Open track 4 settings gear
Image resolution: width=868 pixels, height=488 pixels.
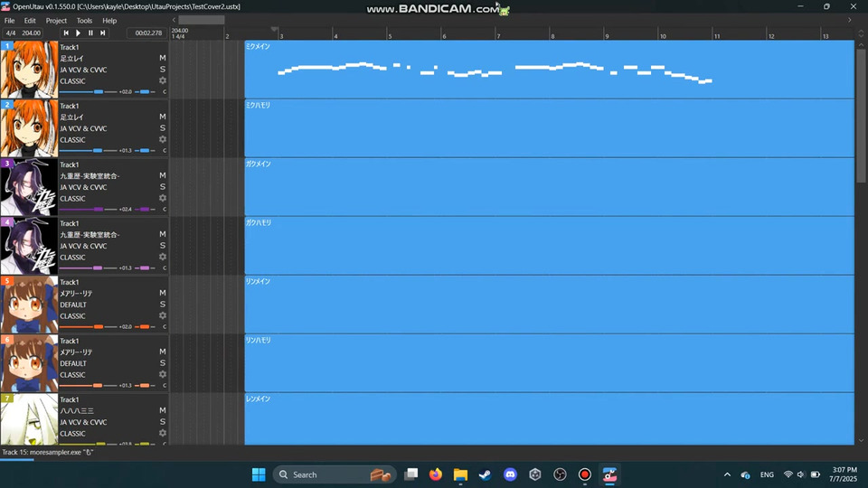pos(162,257)
